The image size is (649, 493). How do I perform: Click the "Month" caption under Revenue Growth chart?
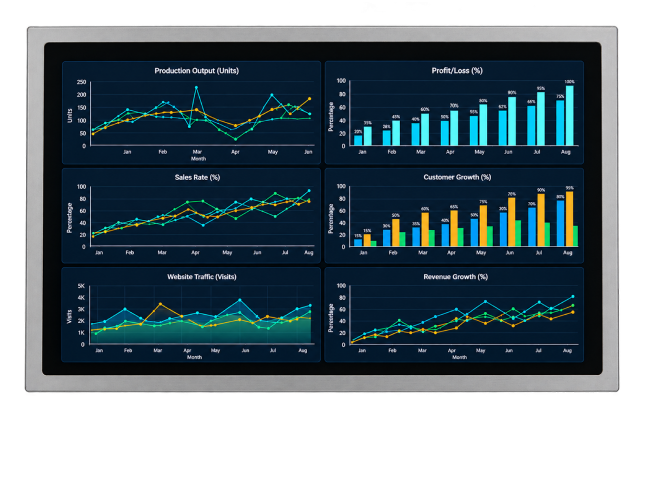(459, 357)
